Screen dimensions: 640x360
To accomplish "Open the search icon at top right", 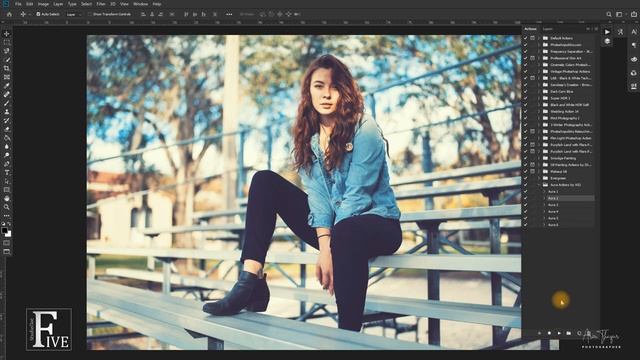I will tap(609, 14).
